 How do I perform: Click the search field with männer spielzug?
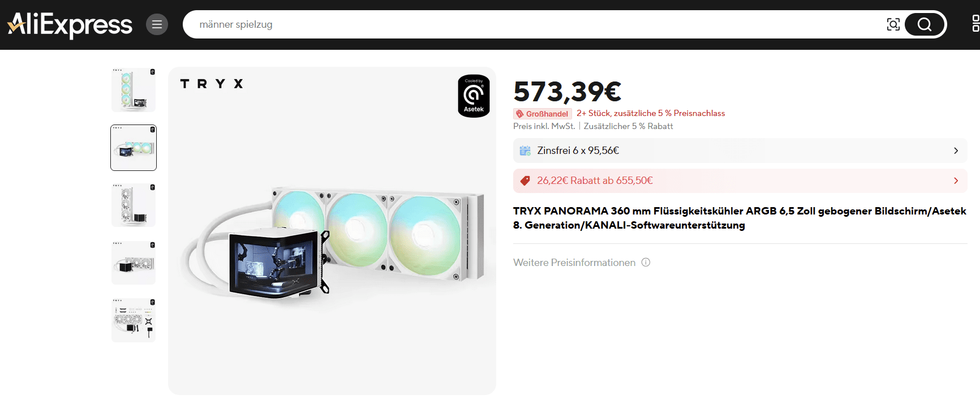(x=532, y=24)
